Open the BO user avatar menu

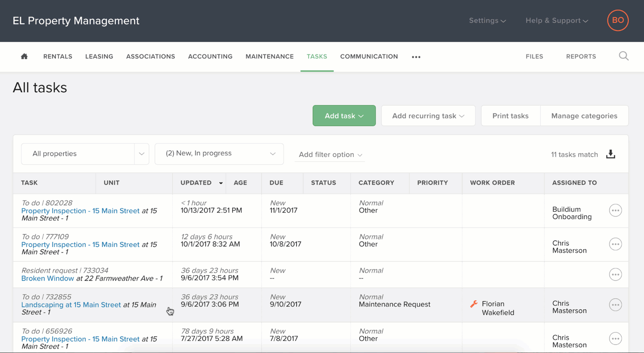(x=618, y=21)
